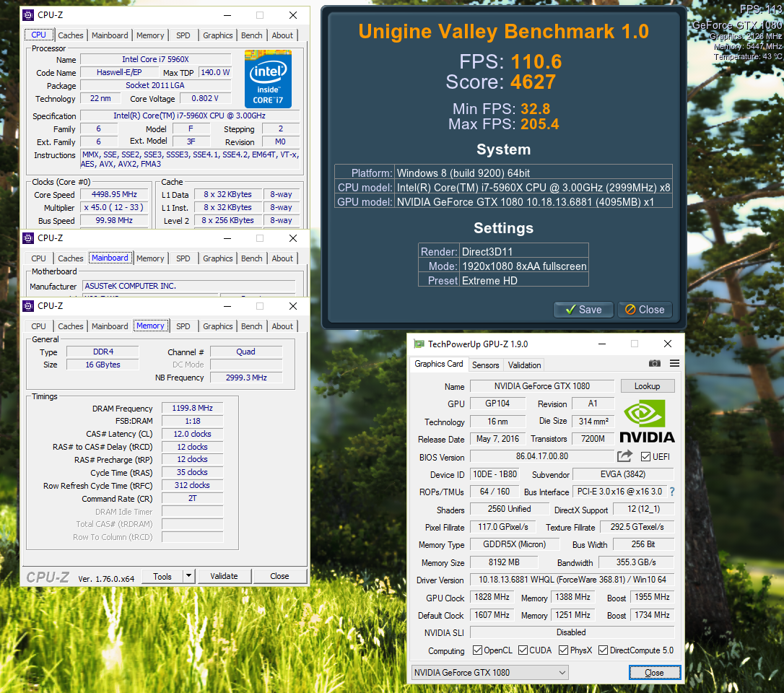This screenshot has height=693, width=784.
Task: Select the Graphics Card tab in GPU-Z
Action: point(438,364)
